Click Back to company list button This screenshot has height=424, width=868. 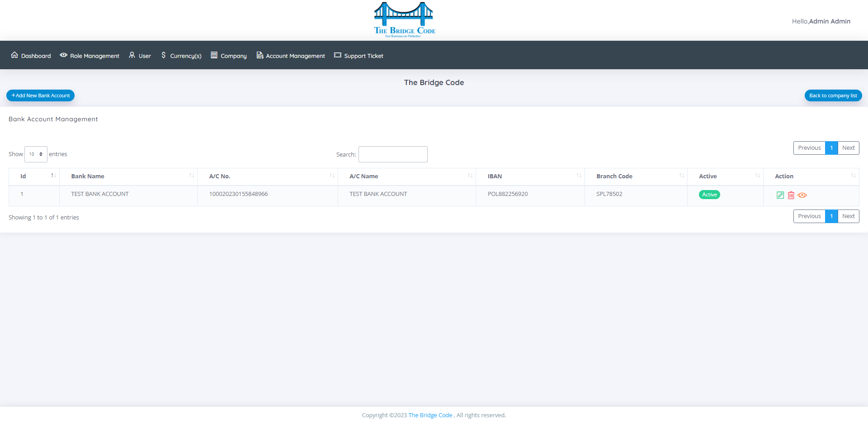833,95
